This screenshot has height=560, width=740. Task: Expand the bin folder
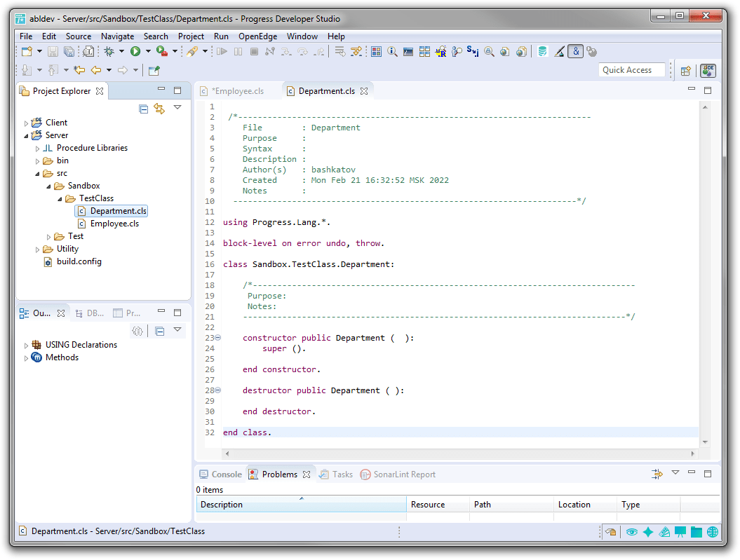[x=37, y=161]
